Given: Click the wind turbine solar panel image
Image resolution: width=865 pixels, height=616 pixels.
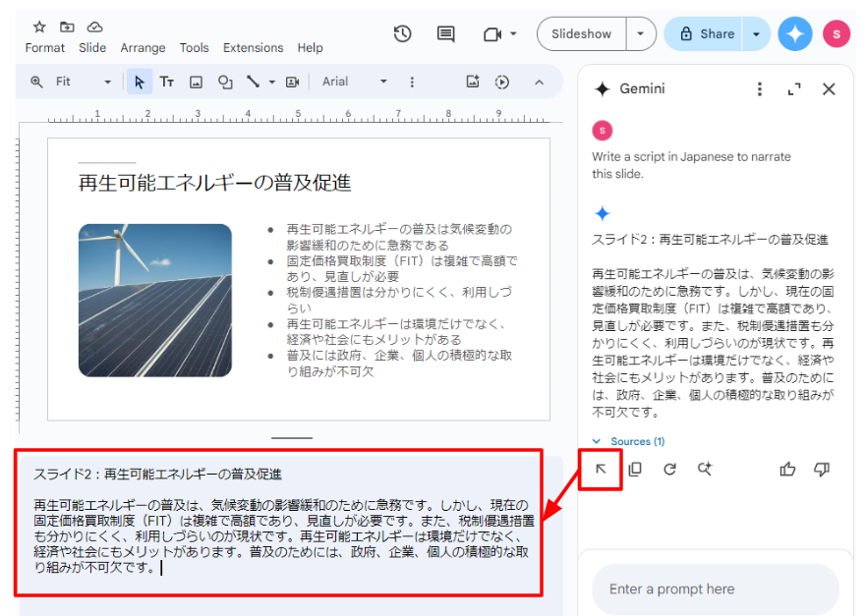Looking at the screenshot, I should click(155, 301).
